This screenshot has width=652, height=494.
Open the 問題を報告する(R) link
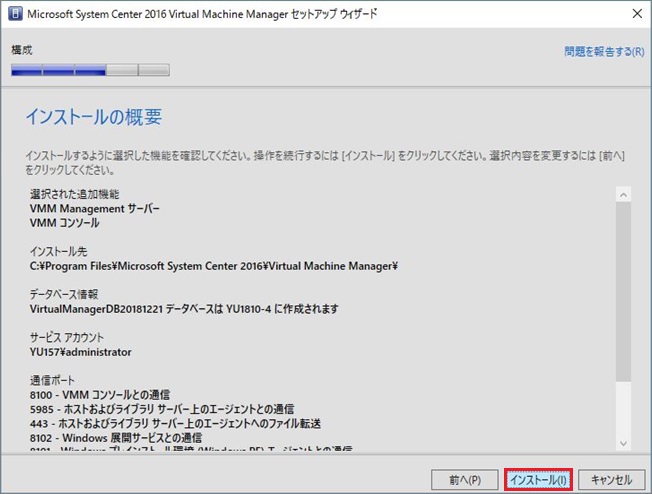[603, 50]
